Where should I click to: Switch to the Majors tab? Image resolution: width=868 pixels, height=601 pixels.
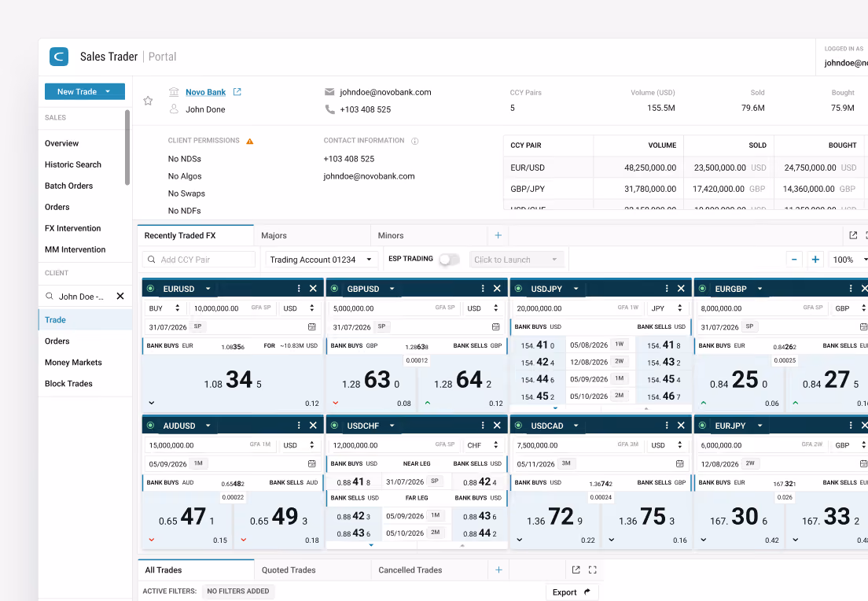click(312, 235)
